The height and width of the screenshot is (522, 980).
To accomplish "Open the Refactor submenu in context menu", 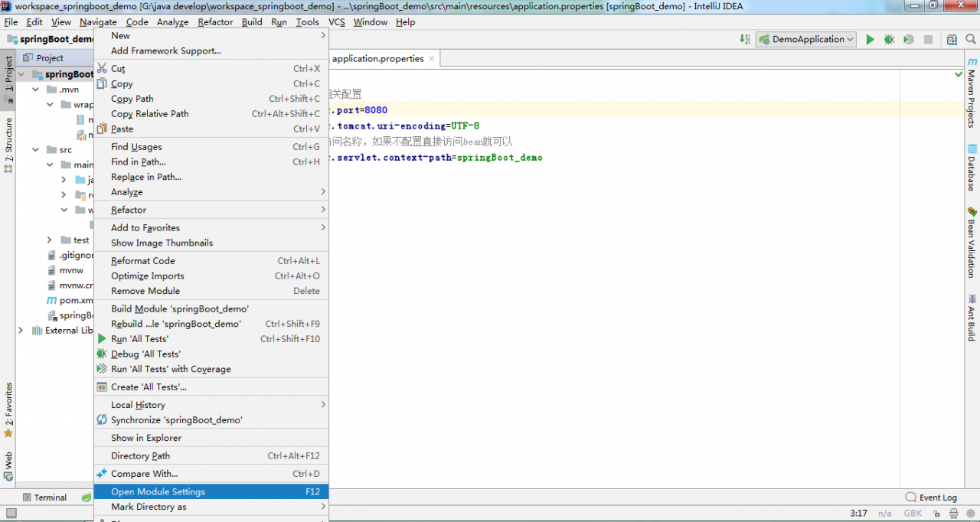I will [211, 210].
